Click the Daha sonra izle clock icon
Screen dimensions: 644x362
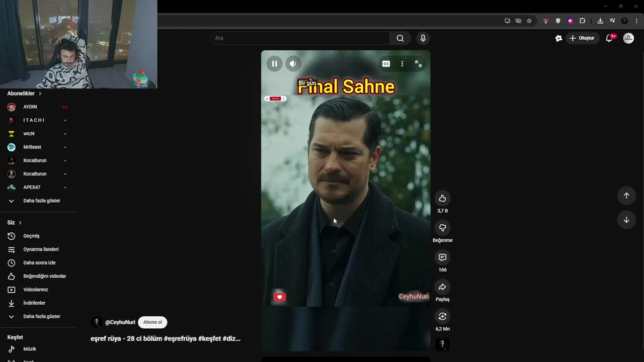click(x=12, y=262)
